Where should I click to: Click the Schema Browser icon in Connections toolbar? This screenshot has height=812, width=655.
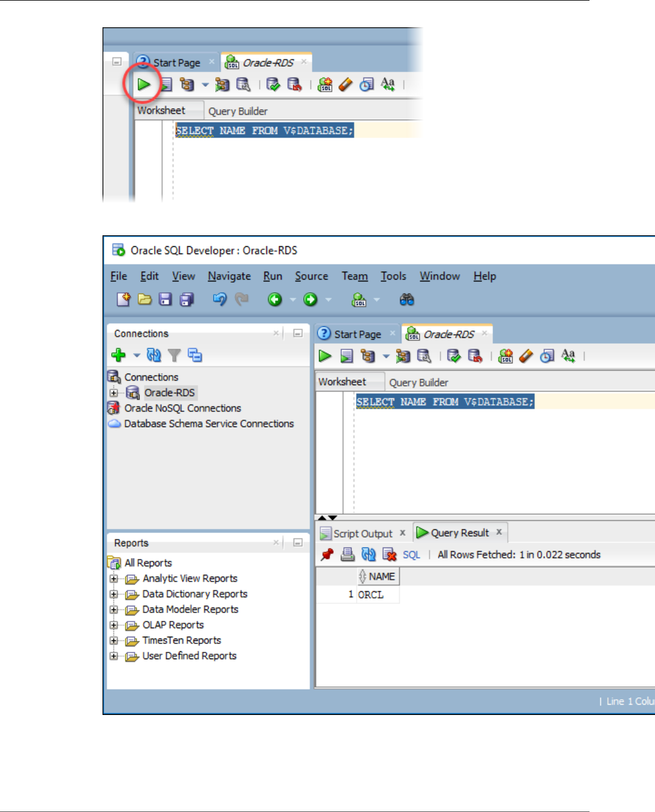195,355
